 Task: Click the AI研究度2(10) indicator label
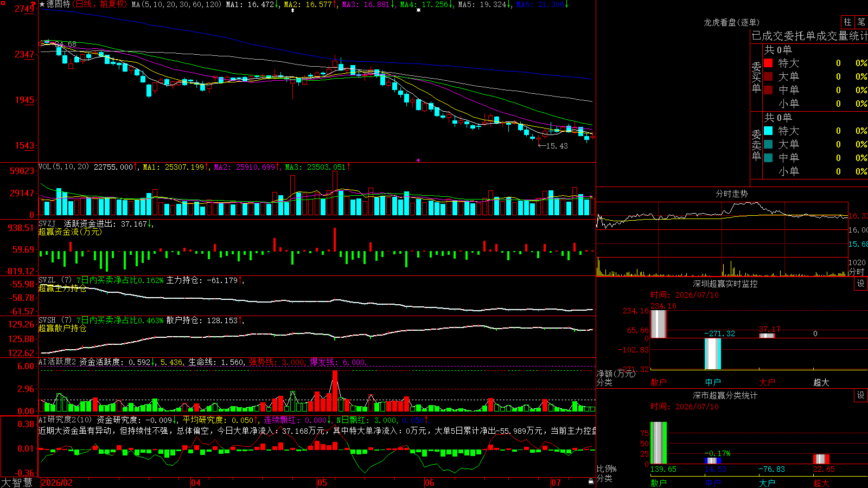click(65, 420)
